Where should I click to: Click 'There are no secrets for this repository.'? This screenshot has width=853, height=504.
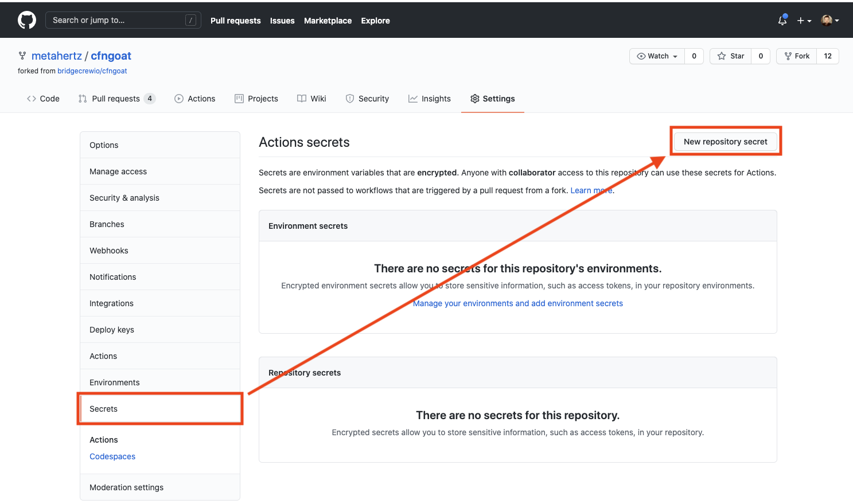click(518, 415)
